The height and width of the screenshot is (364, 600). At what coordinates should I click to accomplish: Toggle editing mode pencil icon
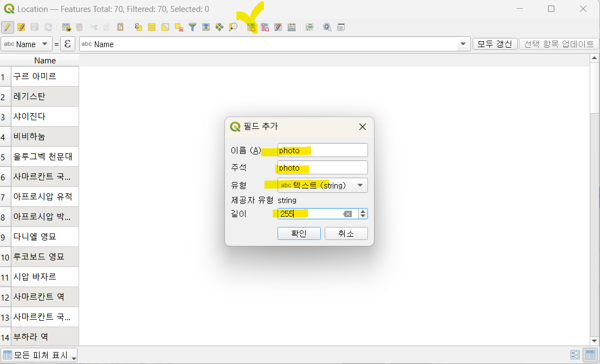pyautogui.click(x=7, y=27)
